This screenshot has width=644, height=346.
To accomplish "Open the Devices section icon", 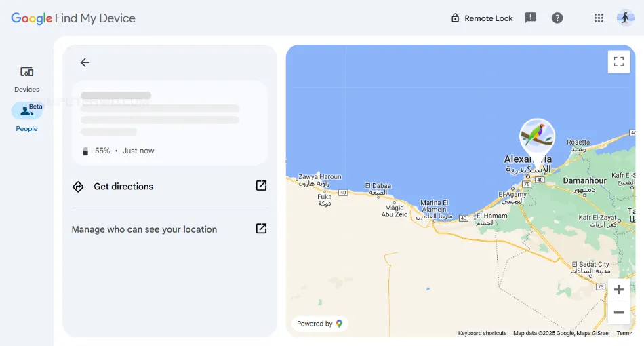I will tap(26, 72).
